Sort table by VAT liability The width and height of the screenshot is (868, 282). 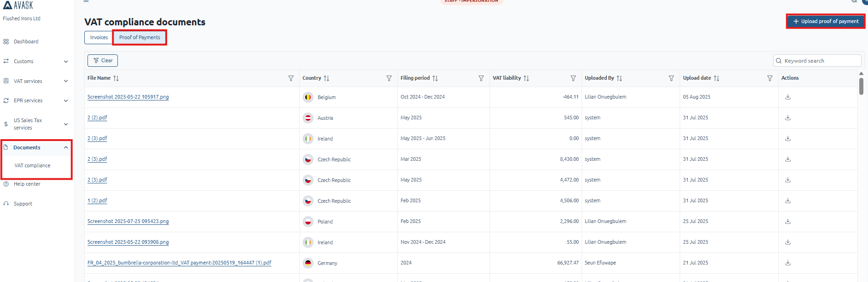click(526, 78)
